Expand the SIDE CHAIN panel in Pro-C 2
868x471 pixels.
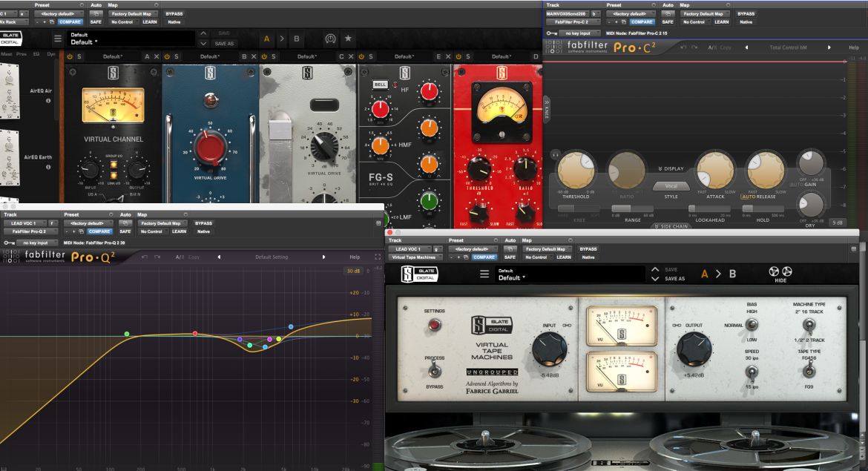click(x=671, y=226)
